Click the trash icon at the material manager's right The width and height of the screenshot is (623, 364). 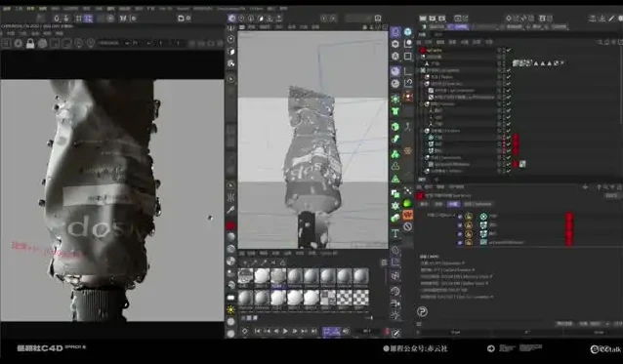pyautogui.click(x=384, y=263)
